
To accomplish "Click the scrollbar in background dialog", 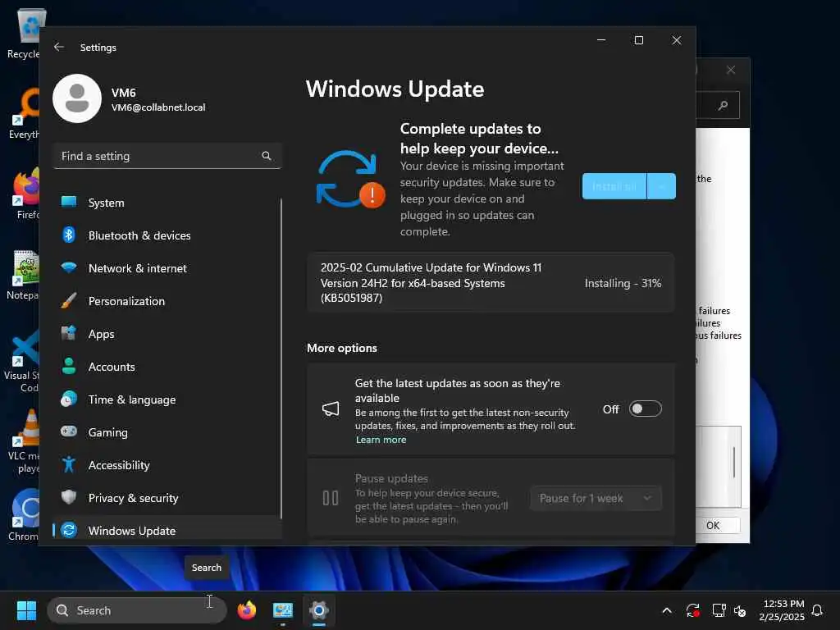I will coord(734,462).
